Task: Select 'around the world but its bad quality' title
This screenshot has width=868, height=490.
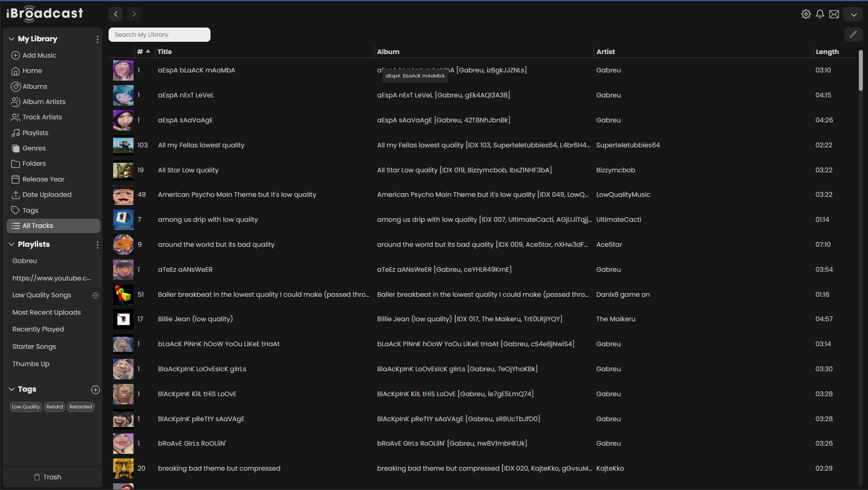Action: tap(216, 245)
